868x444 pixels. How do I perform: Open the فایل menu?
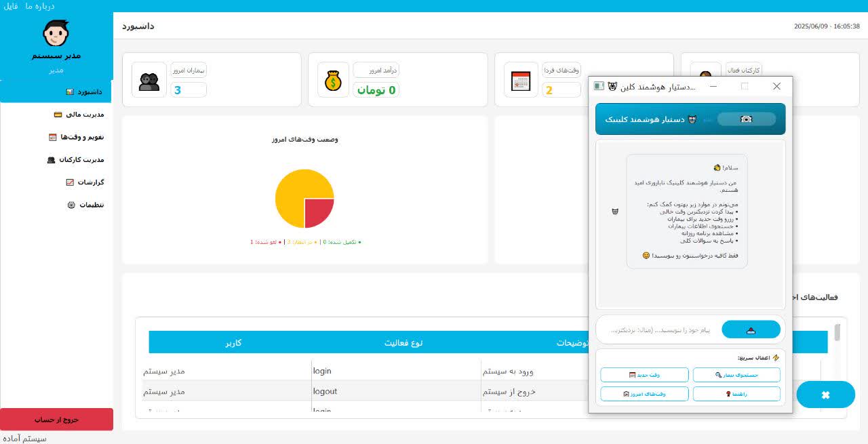[x=11, y=5]
